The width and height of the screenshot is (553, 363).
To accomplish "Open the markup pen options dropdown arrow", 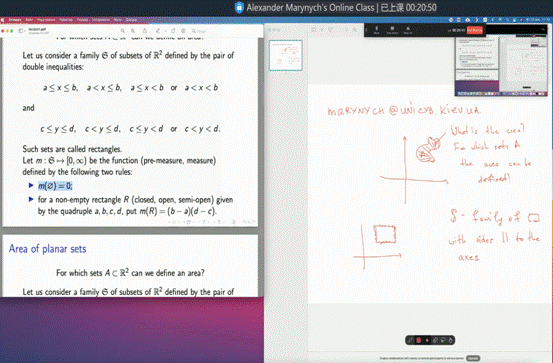I will pos(165,31).
